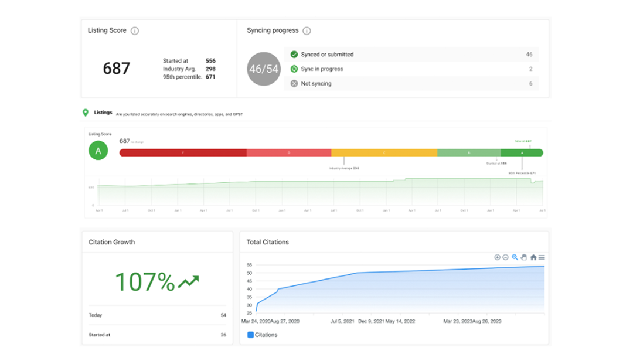Zoom in on the Total Citations chart

pyautogui.click(x=497, y=257)
